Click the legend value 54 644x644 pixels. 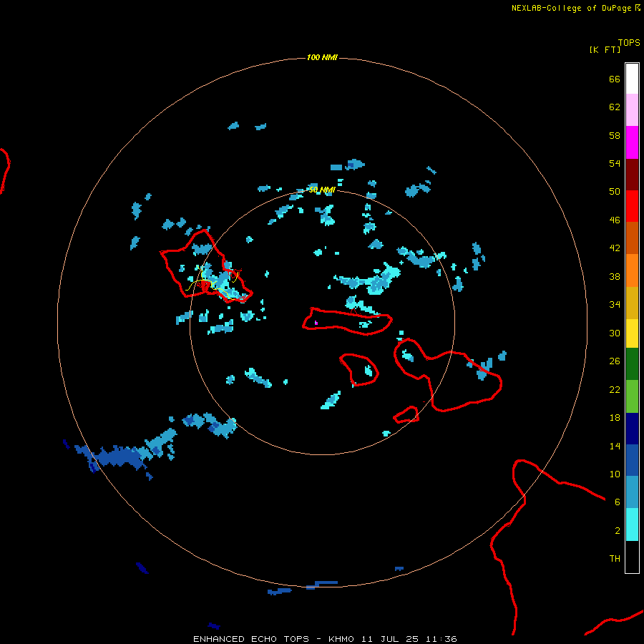615,163
